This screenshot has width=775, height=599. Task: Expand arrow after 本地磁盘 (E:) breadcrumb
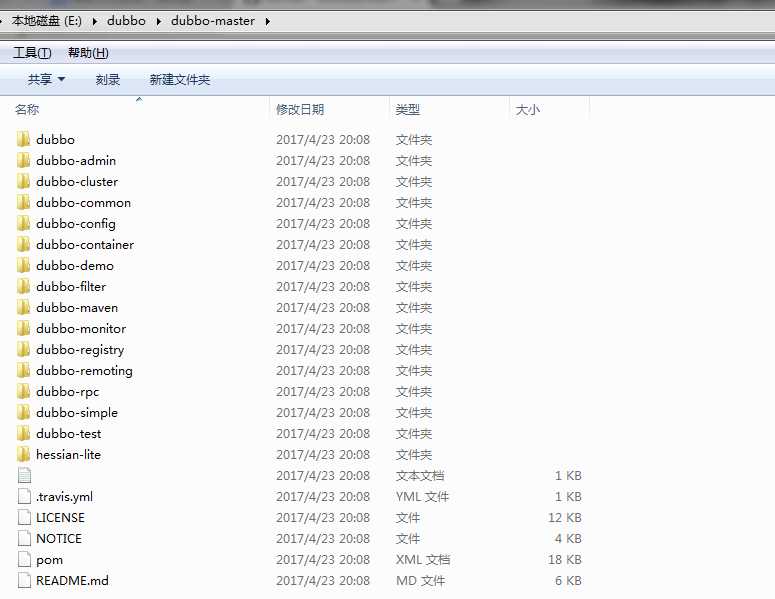pyautogui.click(x=94, y=21)
